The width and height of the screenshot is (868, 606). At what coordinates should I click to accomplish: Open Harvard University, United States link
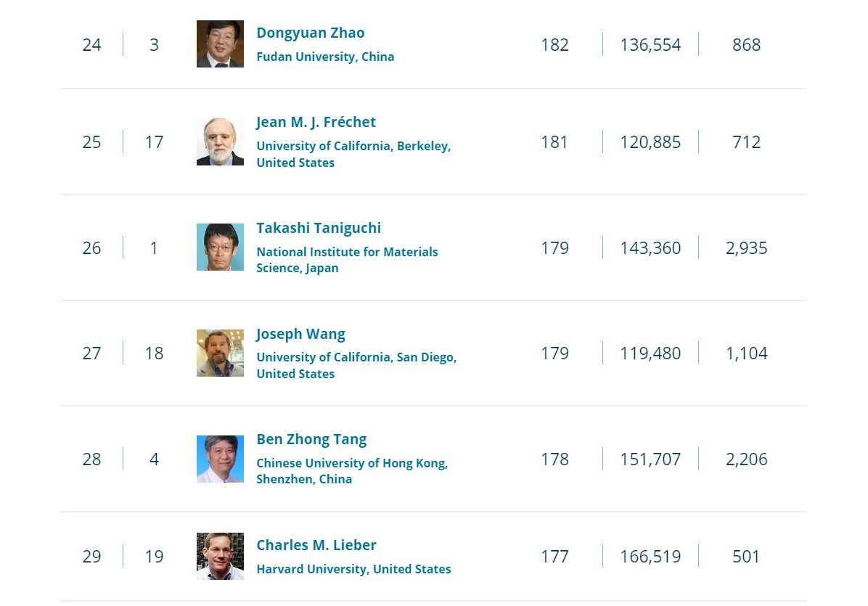point(353,569)
